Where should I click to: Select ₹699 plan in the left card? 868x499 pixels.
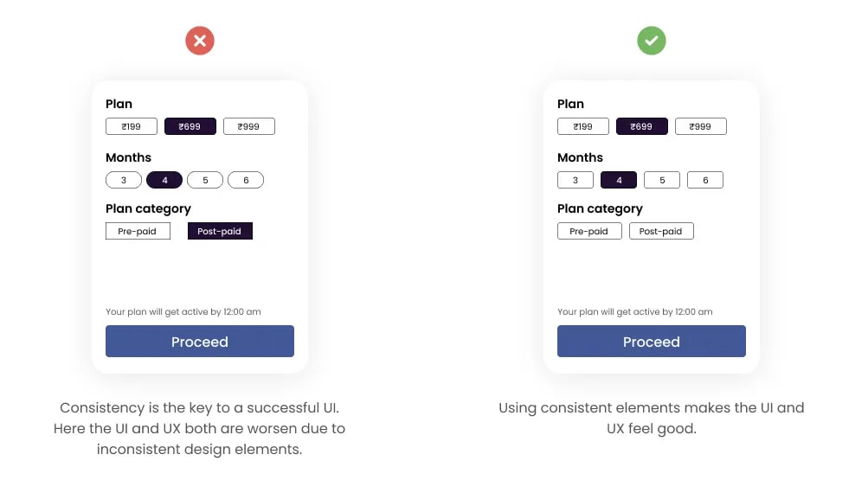pos(190,126)
